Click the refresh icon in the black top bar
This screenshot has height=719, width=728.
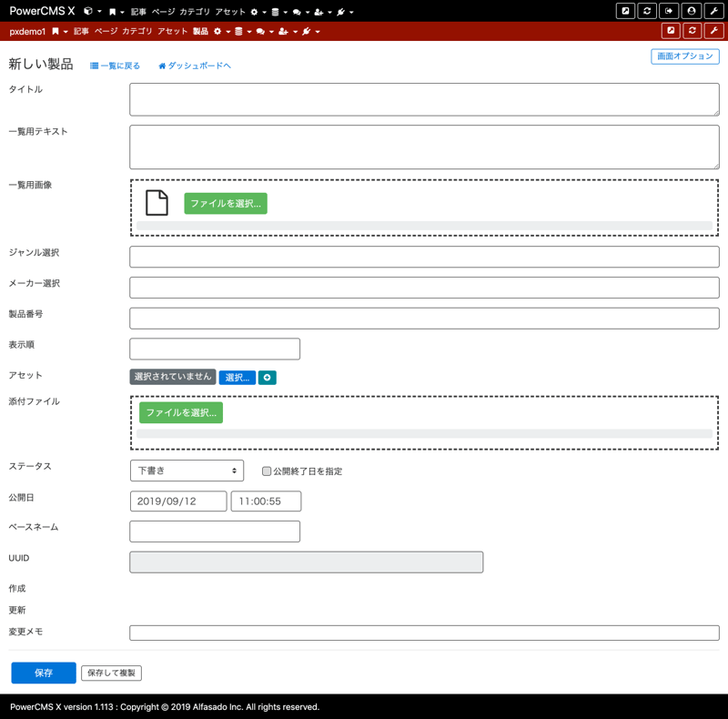[x=647, y=11]
